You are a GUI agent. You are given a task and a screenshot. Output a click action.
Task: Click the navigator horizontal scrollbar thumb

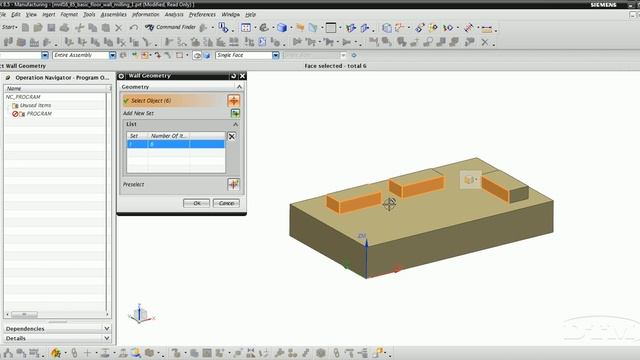(24, 314)
